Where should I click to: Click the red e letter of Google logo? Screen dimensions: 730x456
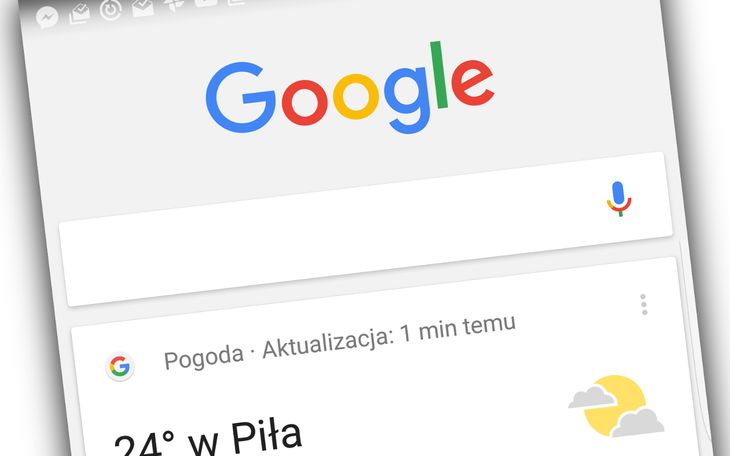[472, 83]
